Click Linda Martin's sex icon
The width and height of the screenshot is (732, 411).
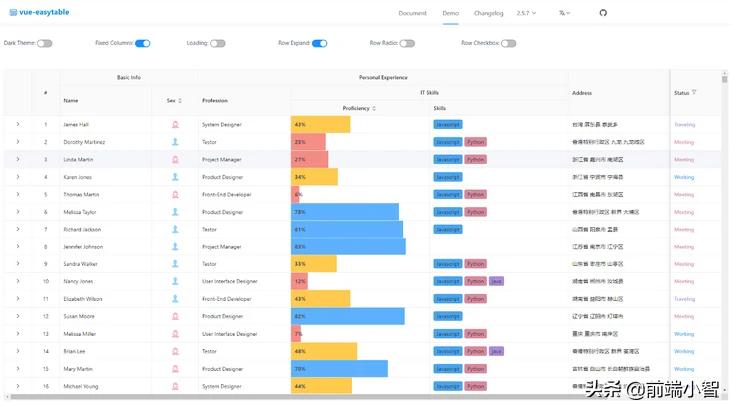[175, 159]
